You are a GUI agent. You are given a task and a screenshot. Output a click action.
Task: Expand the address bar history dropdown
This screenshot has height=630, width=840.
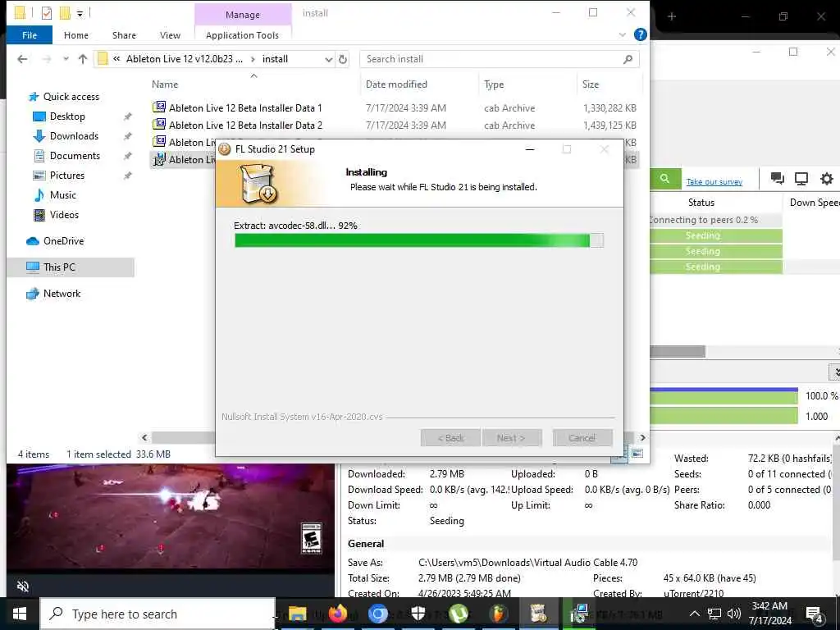coord(328,59)
